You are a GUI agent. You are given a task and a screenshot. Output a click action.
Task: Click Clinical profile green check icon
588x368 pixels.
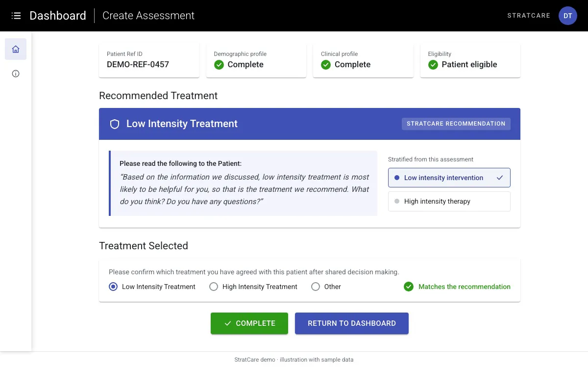(326, 65)
